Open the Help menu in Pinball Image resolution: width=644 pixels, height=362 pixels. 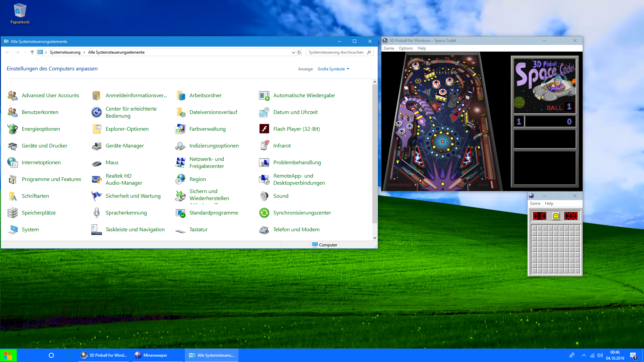point(422,48)
